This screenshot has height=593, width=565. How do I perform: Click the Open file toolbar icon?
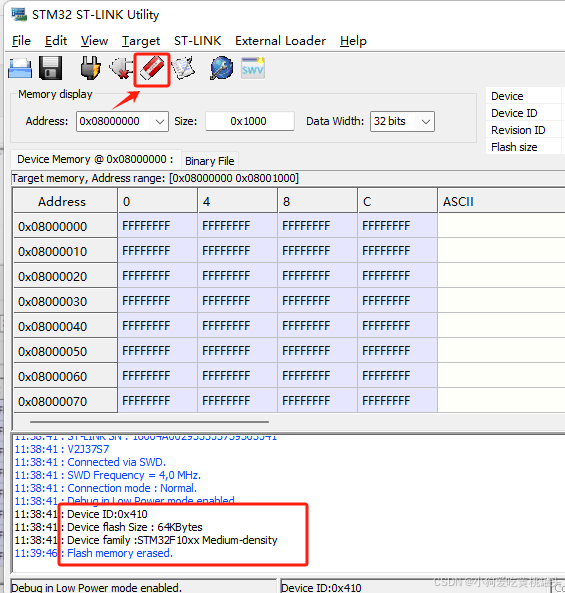coord(20,68)
